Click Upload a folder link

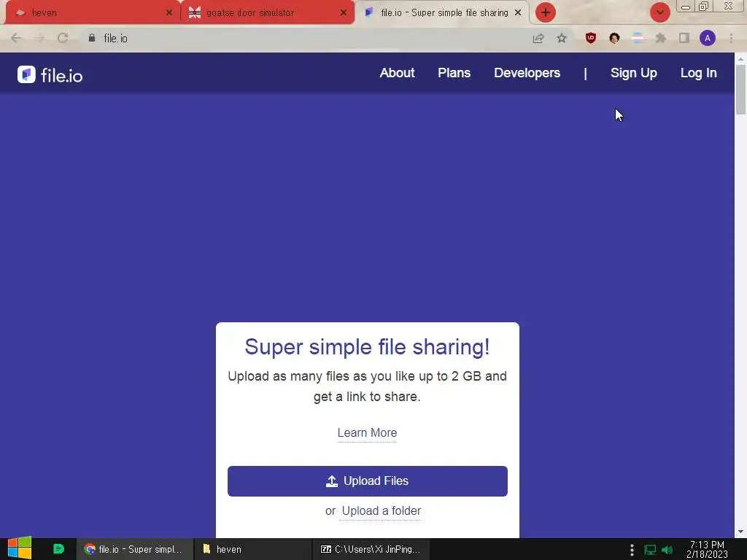381,511
